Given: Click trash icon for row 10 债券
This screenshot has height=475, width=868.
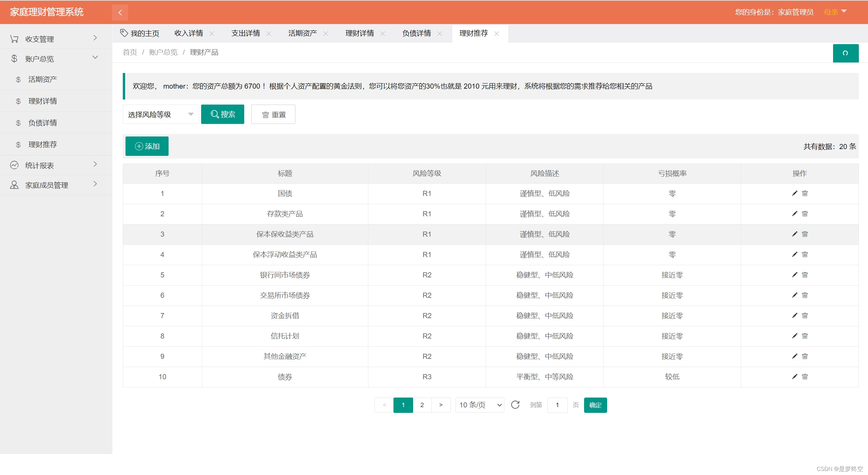Looking at the screenshot, I should click(805, 377).
